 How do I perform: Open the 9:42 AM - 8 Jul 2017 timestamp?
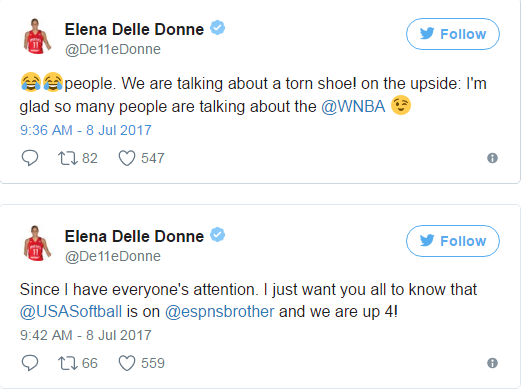pos(86,335)
